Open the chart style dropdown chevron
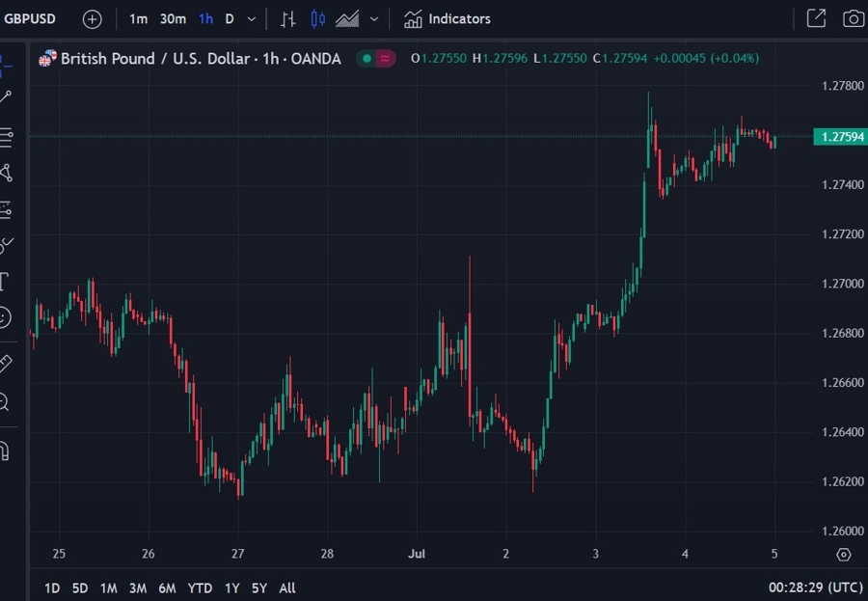Viewport: 868px width, 601px height. (375, 18)
